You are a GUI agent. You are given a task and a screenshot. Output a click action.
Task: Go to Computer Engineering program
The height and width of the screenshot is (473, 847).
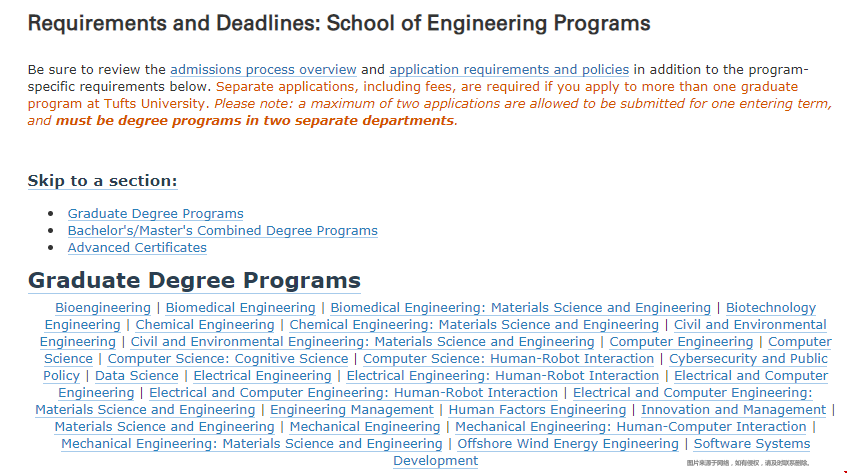(x=681, y=342)
